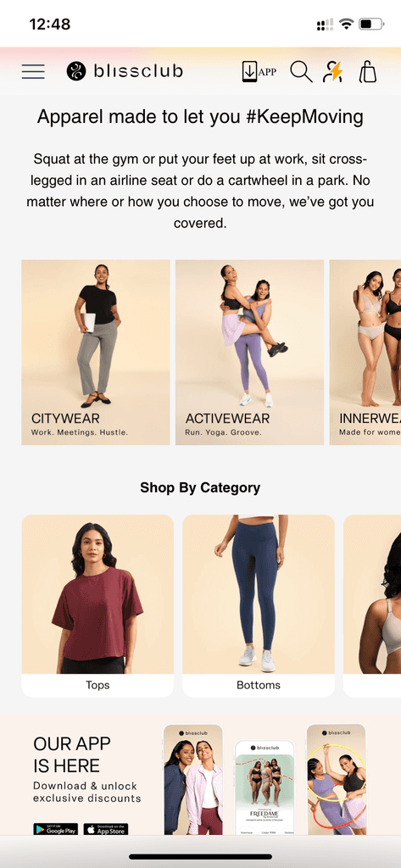Open the ACTIVEWEAR collection card

click(x=250, y=353)
